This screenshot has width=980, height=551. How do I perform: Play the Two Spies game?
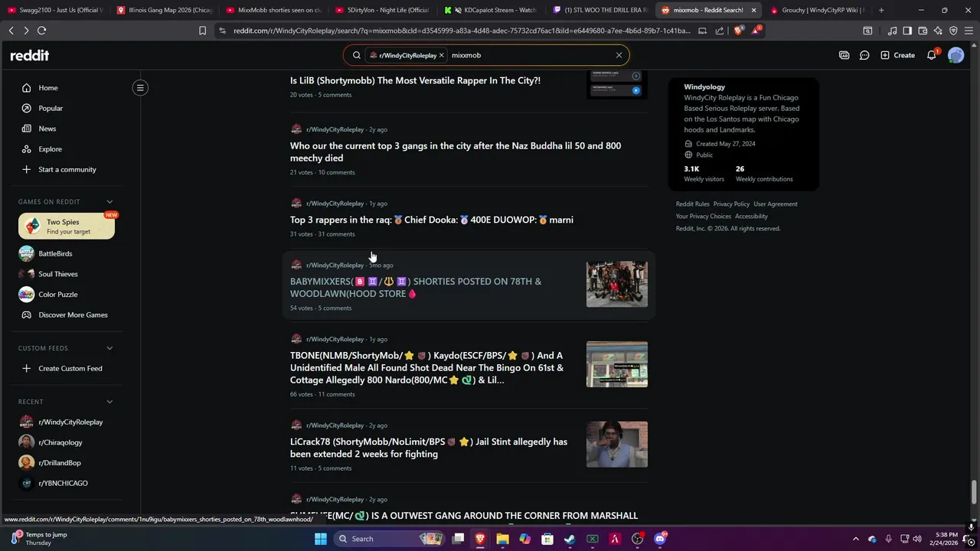(x=67, y=227)
